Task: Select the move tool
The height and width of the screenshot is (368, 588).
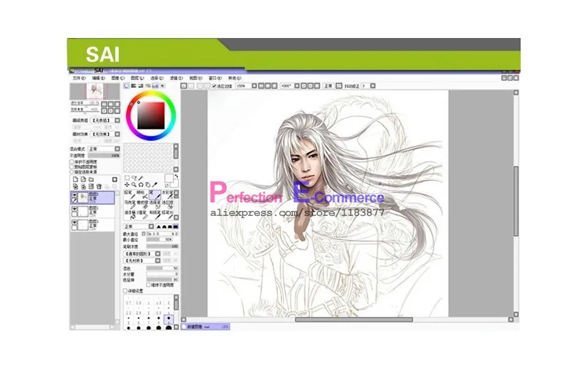Action: pos(127,185)
